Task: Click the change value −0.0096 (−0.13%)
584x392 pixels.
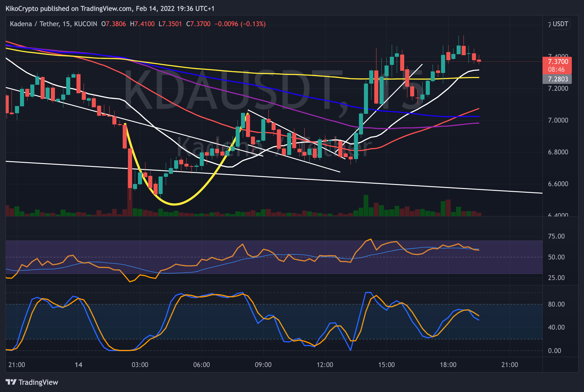Action: (x=240, y=24)
